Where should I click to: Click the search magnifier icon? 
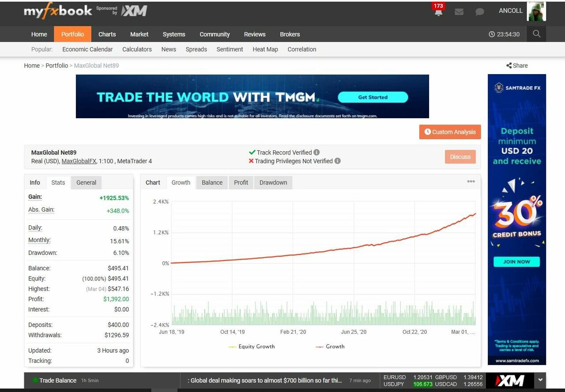[536, 34]
